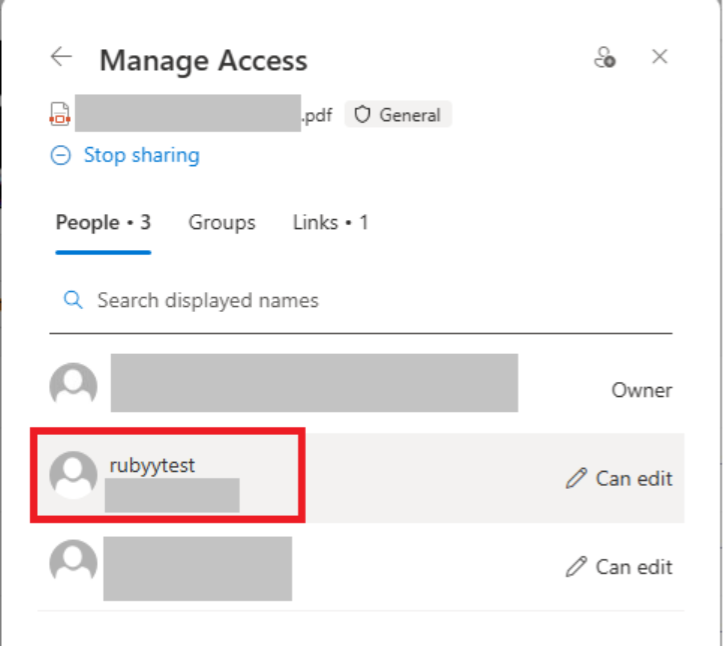Select the Owner person's avatar

tap(73, 385)
